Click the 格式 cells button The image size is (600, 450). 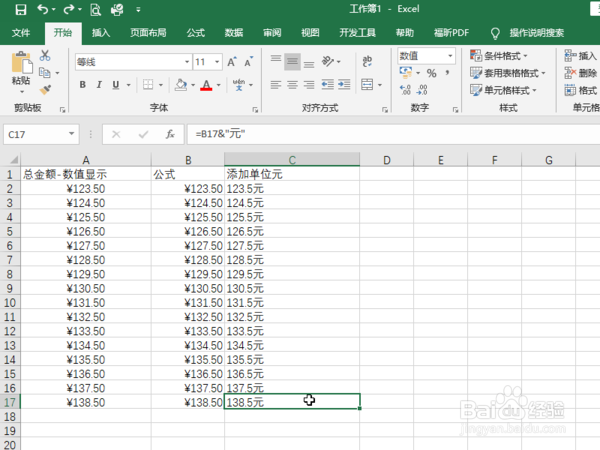click(581, 90)
